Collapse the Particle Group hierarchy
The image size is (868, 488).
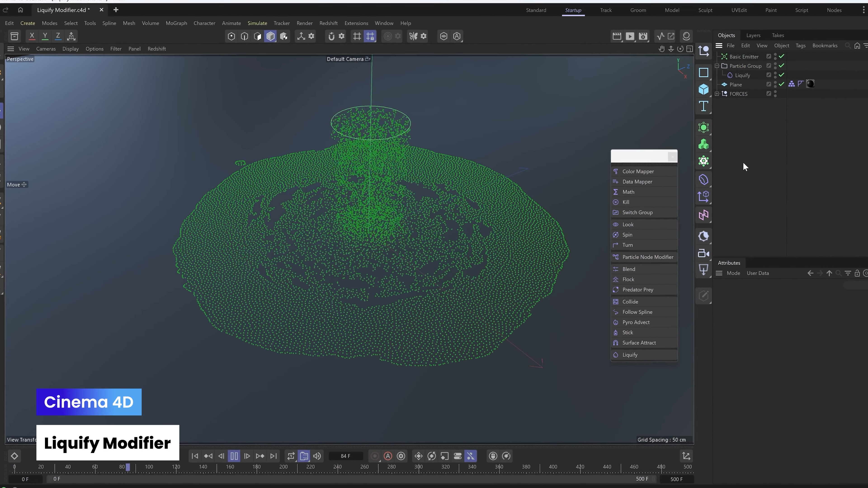pos(717,66)
